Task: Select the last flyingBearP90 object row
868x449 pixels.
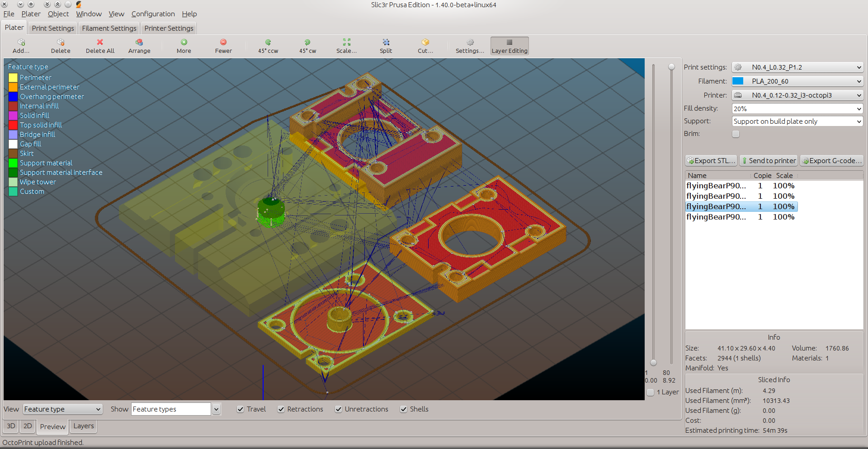Action: [741, 217]
